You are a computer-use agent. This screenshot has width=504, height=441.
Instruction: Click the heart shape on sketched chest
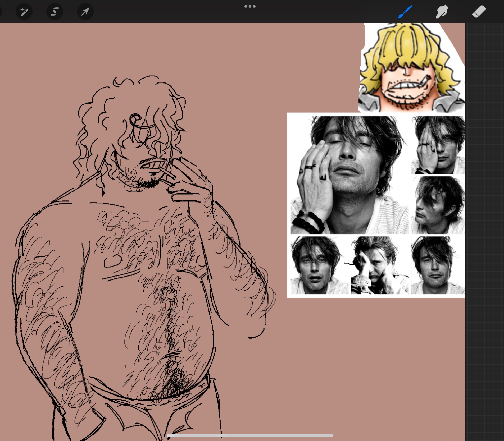[112, 261]
